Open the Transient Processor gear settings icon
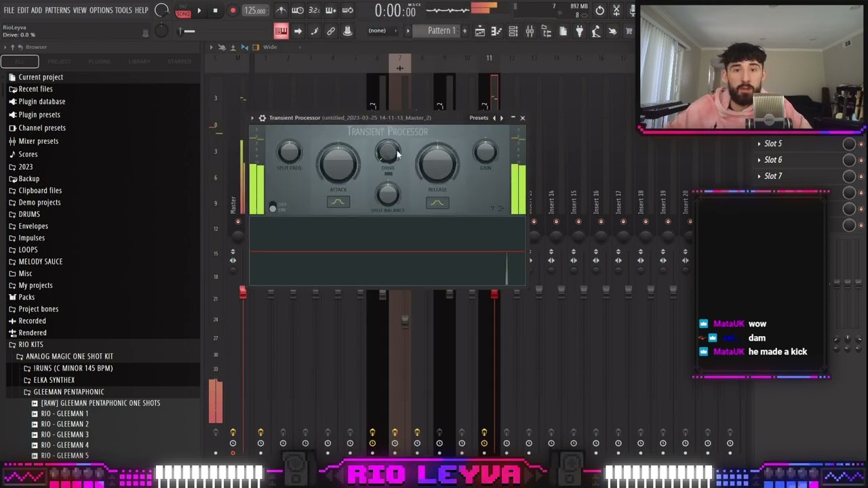This screenshot has width=868, height=488. click(262, 118)
